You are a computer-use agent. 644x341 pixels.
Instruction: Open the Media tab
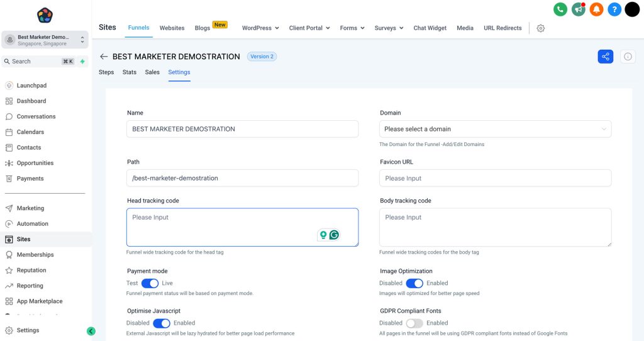[x=465, y=28]
